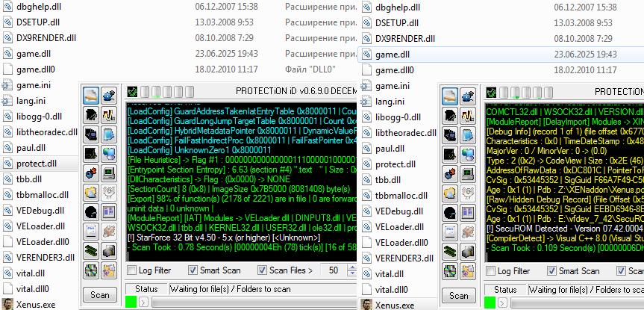Click the black graduation cap icon in left Protection ID
644x310 pixels.
tap(90, 116)
